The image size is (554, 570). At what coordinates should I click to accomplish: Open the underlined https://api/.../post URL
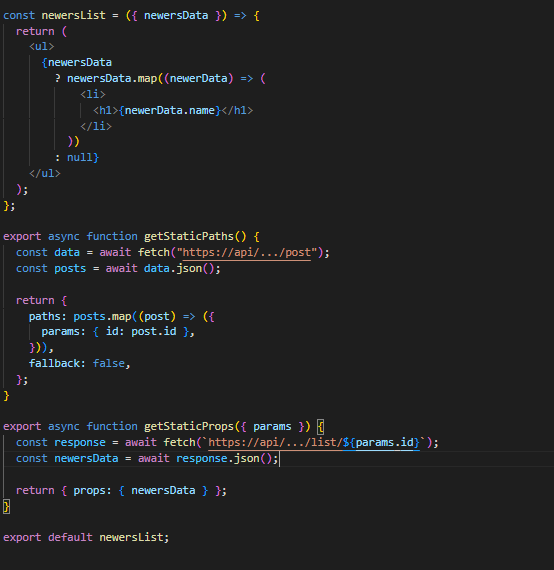(x=246, y=253)
